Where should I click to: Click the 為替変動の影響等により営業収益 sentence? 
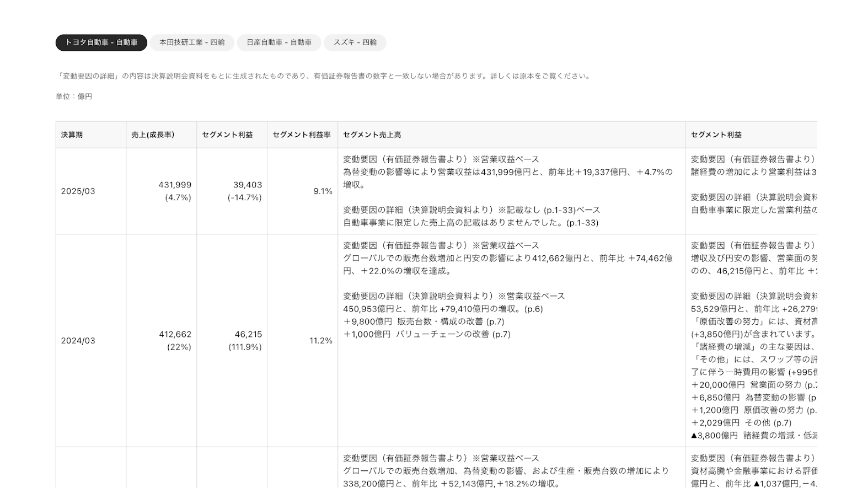click(x=508, y=178)
